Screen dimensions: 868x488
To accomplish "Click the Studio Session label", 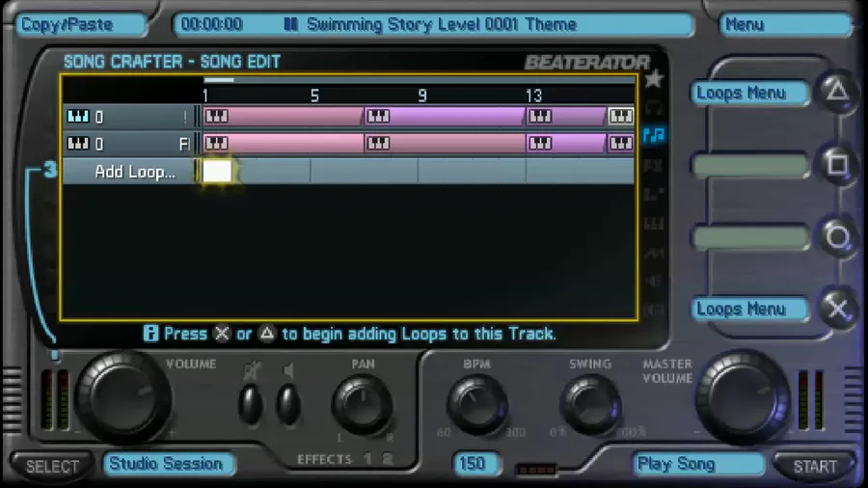I will click(169, 464).
